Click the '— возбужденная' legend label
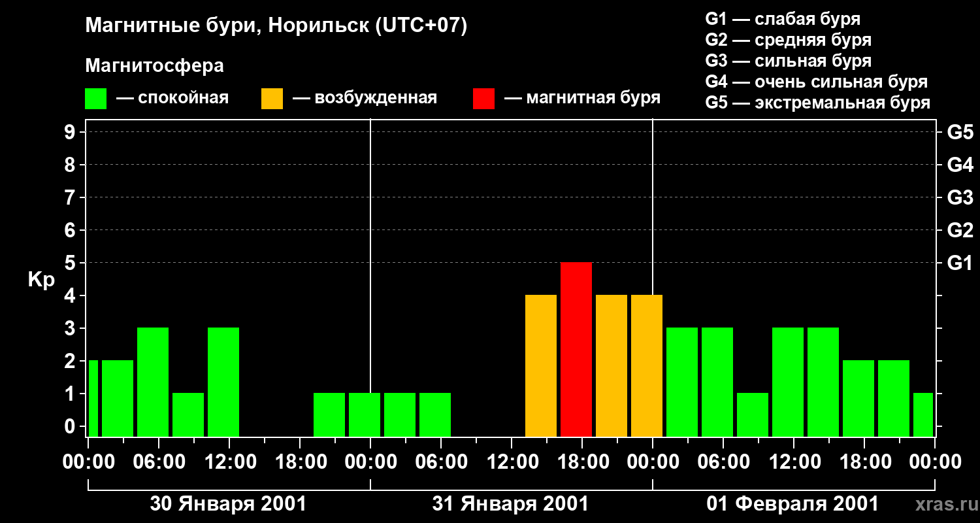The image size is (980, 523). (365, 98)
